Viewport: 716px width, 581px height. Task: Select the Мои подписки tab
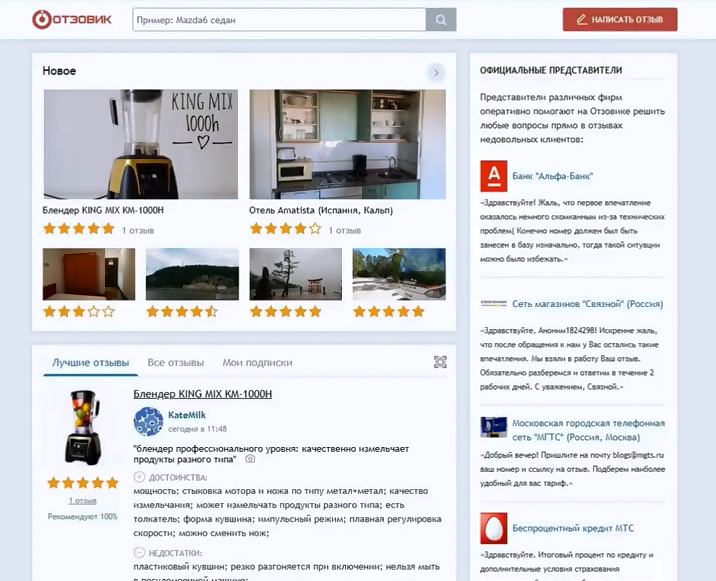tap(257, 363)
